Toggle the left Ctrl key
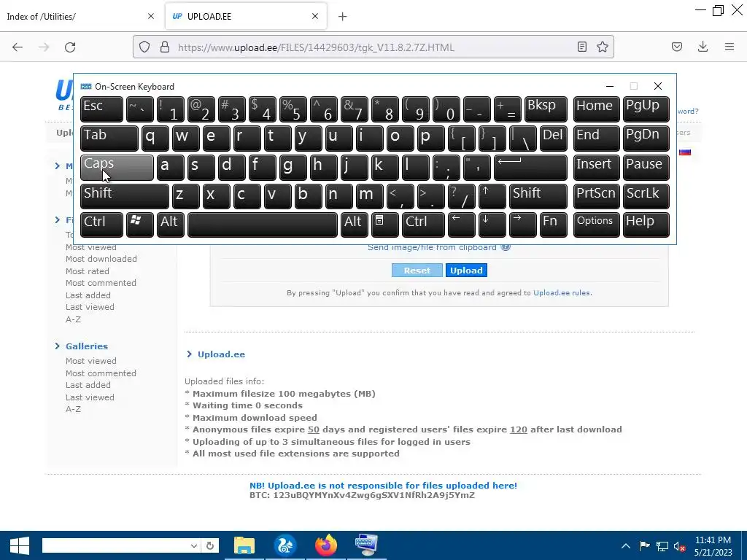 pos(101,225)
